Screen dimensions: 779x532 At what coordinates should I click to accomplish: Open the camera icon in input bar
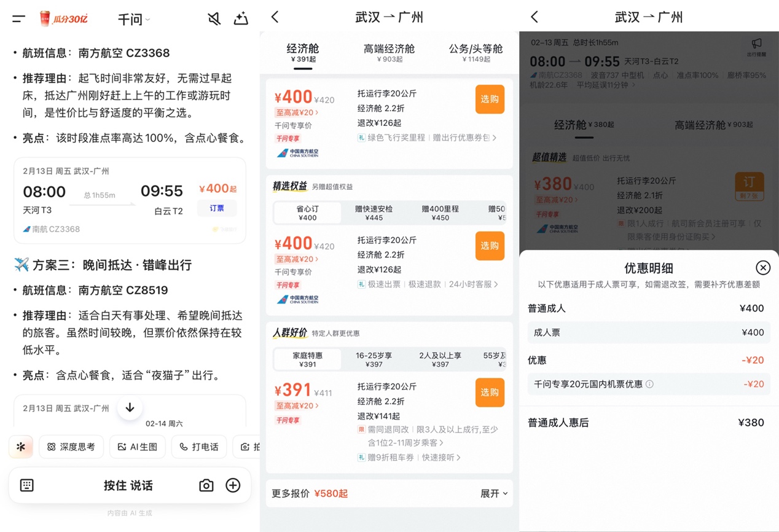(206, 485)
